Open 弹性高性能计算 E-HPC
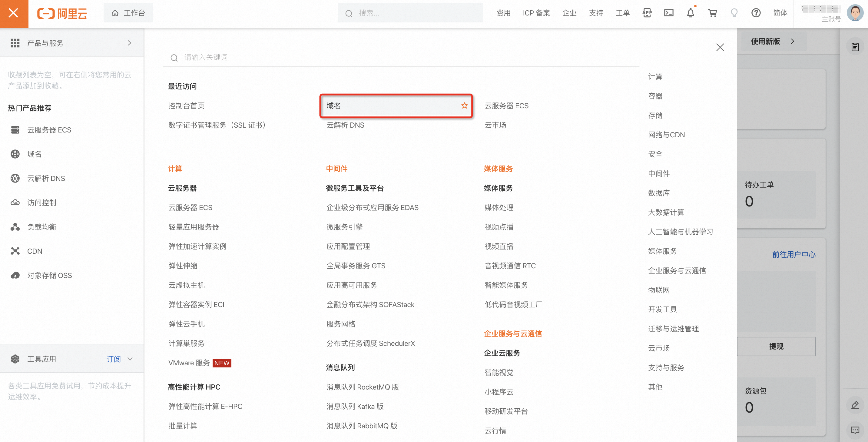 coord(205,407)
